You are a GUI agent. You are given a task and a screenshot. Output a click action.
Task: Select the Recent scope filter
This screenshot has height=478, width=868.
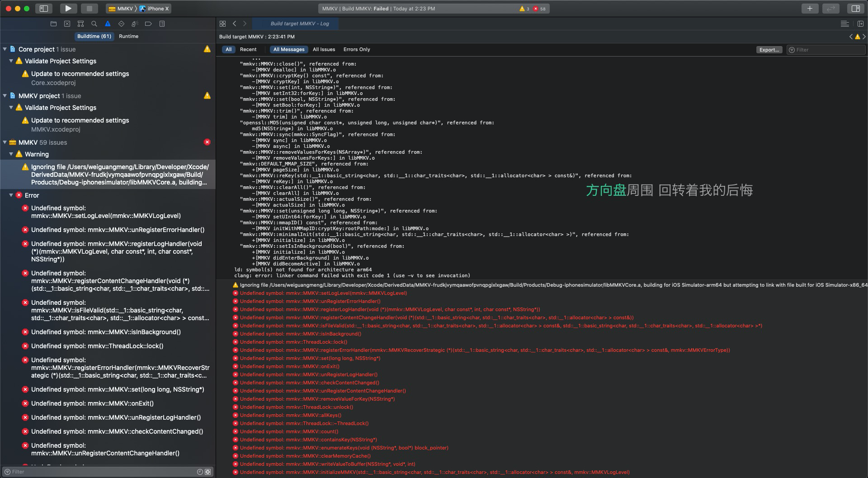[x=248, y=50]
